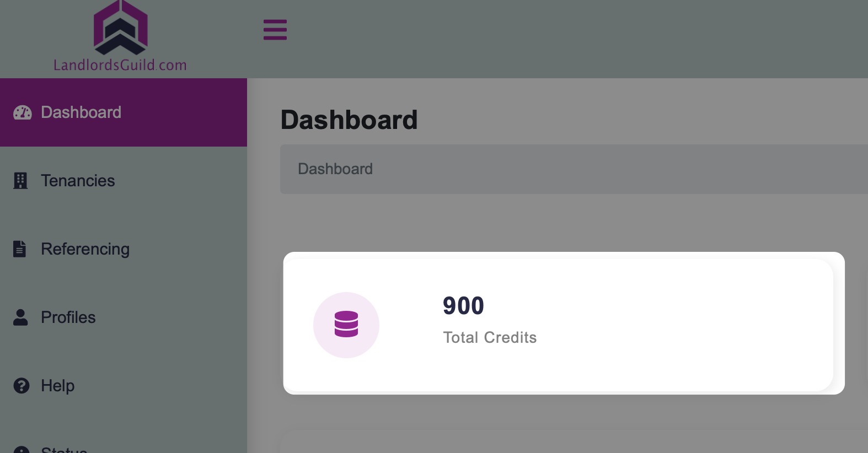The height and width of the screenshot is (453, 868).
Task: Toggle the hamburger menu icon
Action: coord(275,30)
